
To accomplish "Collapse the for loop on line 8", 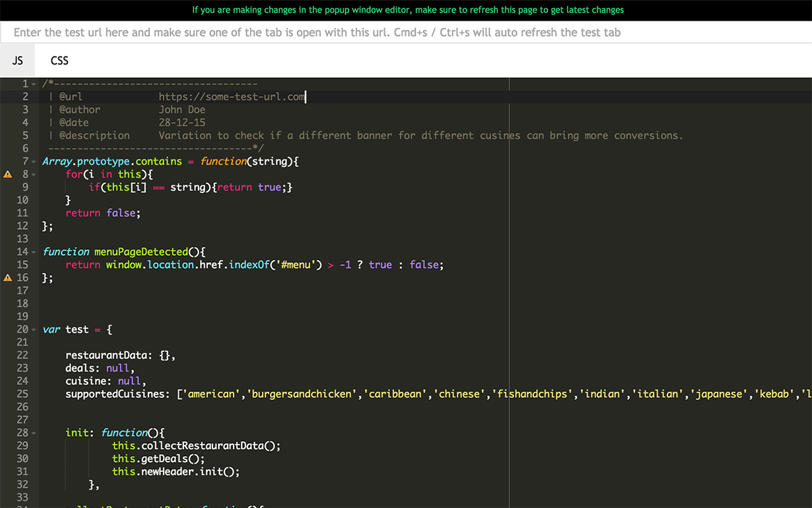I will 33,173.
